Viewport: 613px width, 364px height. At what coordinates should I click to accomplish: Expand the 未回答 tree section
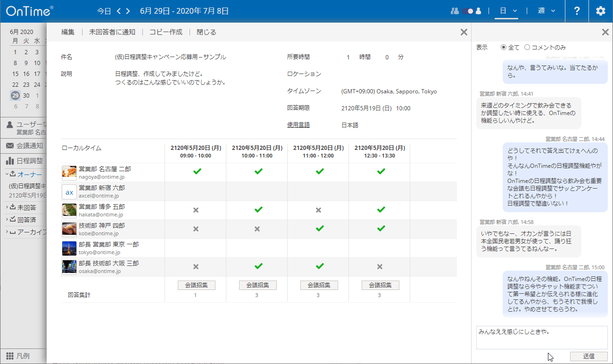[x=7, y=207]
